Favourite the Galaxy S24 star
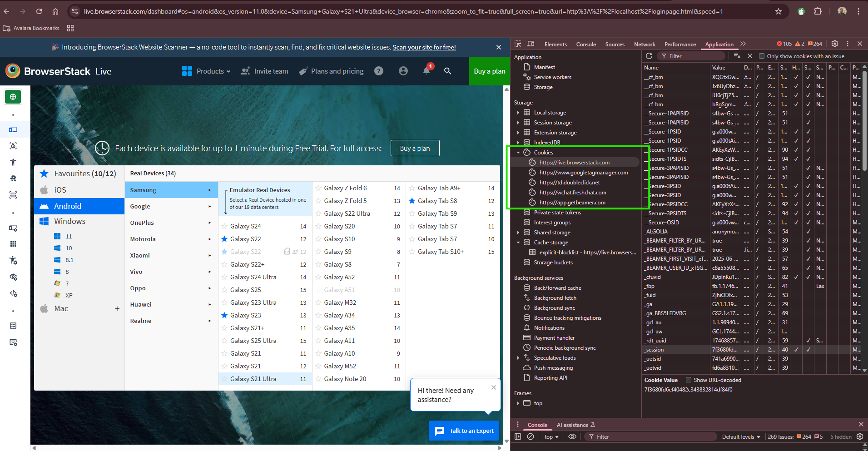The image size is (868, 451). [x=224, y=226]
